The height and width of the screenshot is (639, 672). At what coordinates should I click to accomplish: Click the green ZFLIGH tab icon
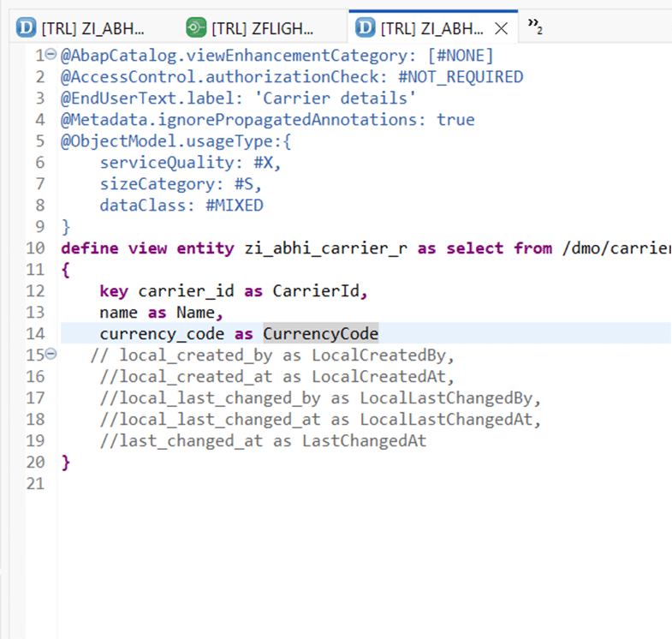click(x=197, y=28)
